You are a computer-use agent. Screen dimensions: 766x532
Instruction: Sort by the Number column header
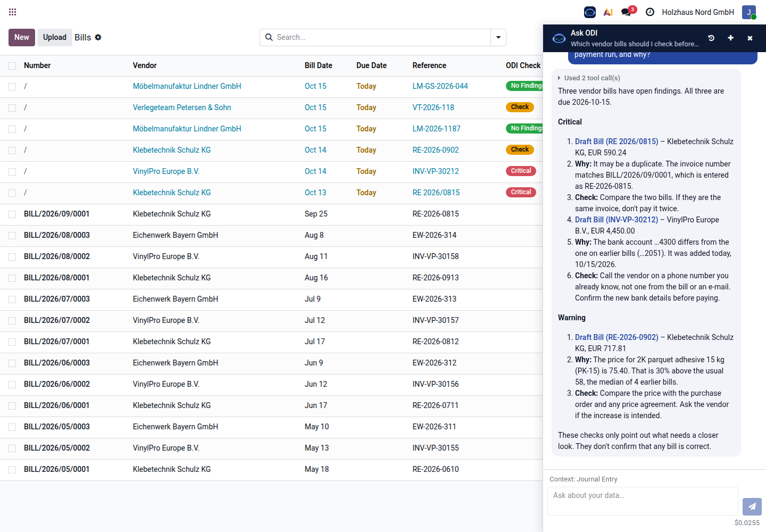pyautogui.click(x=37, y=65)
